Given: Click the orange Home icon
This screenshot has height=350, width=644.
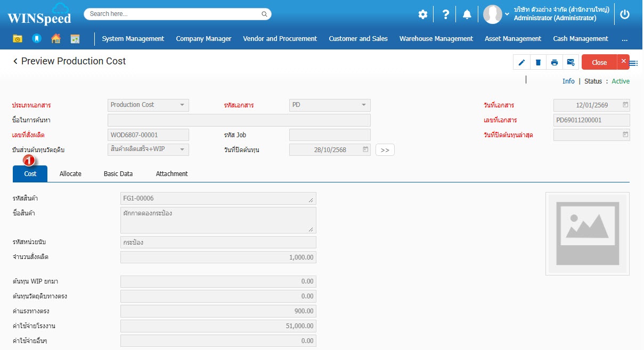Looking at the screenshot, I should pyautogui.click(x=56, y=39).
